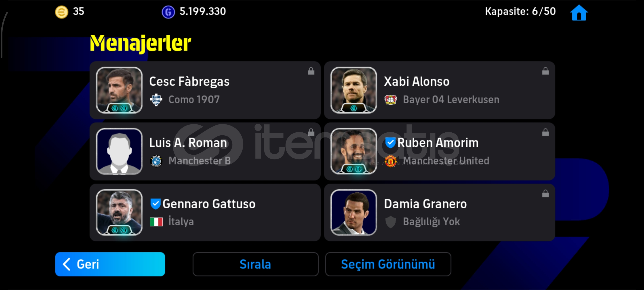
Task: Tap the purple GP currency icon
Action: [x=168, y=12]
